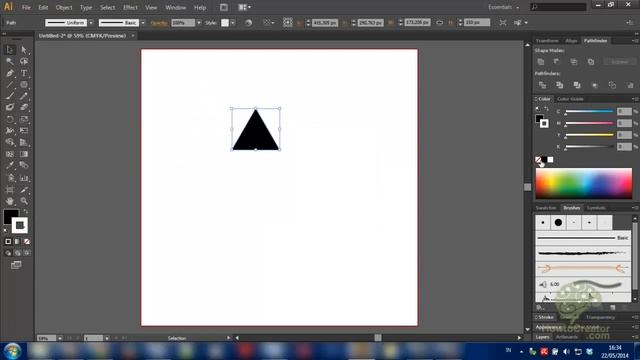Change Screen Mode at toolbar bottom
This screenshot has width=640, height=360.
click(16, 265)
